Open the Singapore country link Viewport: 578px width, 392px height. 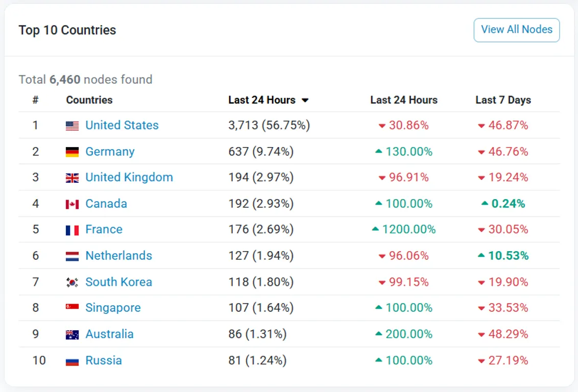[x=113, y=308]
